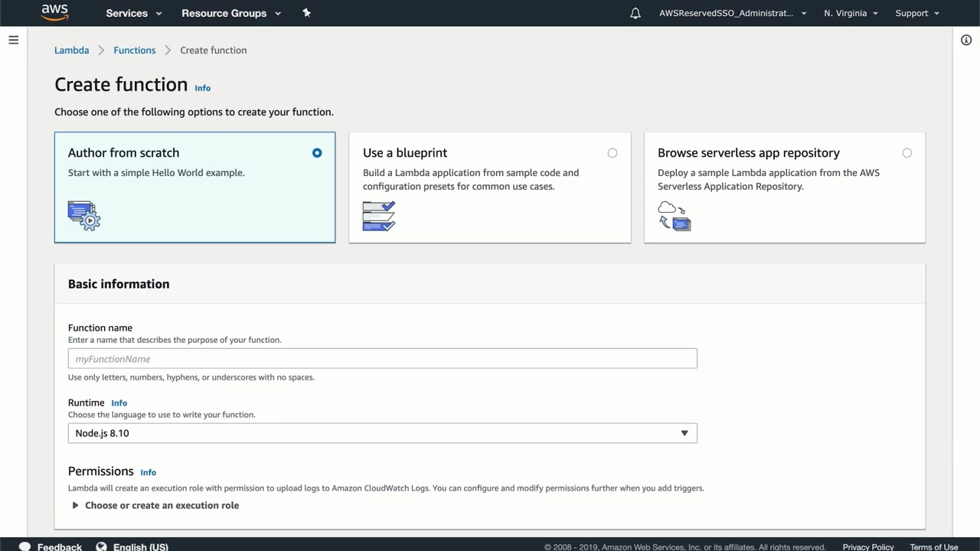
Task: Open the notifications bell
Action: click(x=635, y=13)
